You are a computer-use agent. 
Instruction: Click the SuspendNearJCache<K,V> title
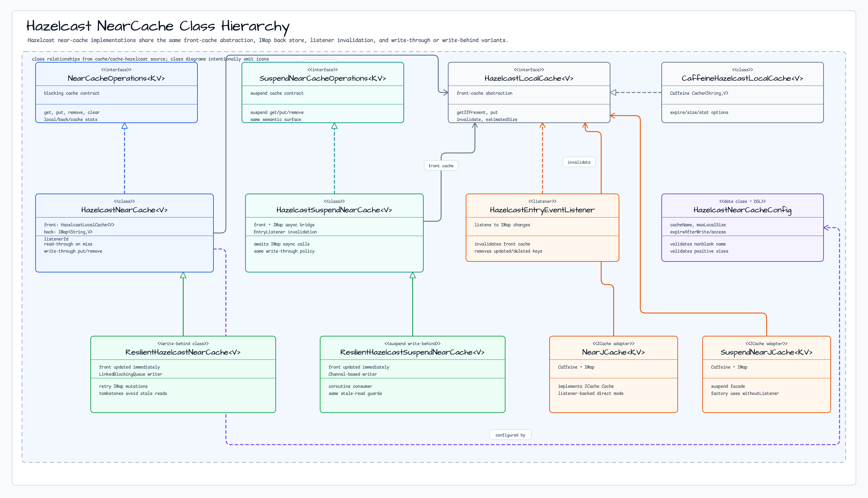(766, 352)
